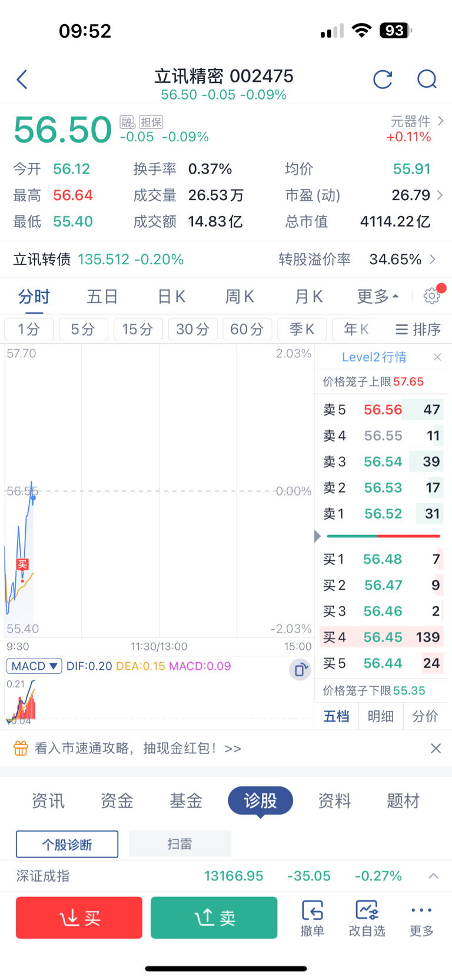Tap the order book triangle arrow

pos(318,536)
